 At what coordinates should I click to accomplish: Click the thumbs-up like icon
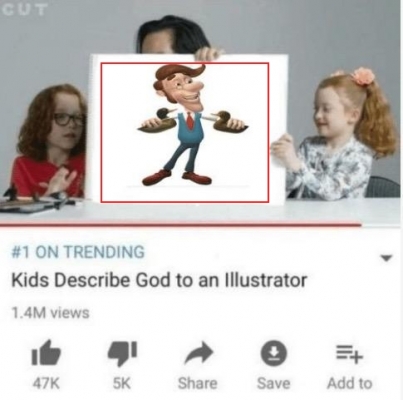46,352
